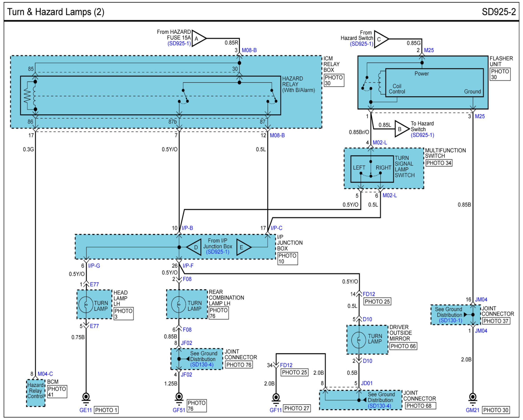This screenshot has height=420, width=523.
Task: Click the GF51 ground point label
Action: click(179, 410)
